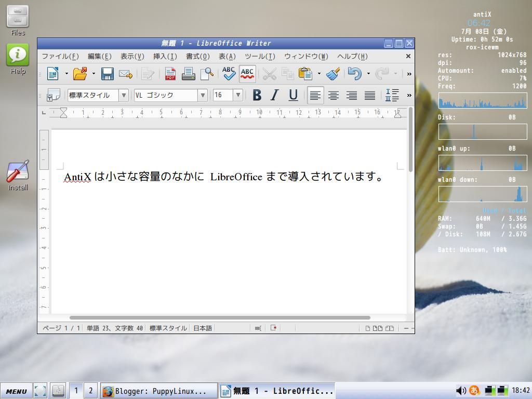Justify the text
The image size is (532, 399).
370,96
